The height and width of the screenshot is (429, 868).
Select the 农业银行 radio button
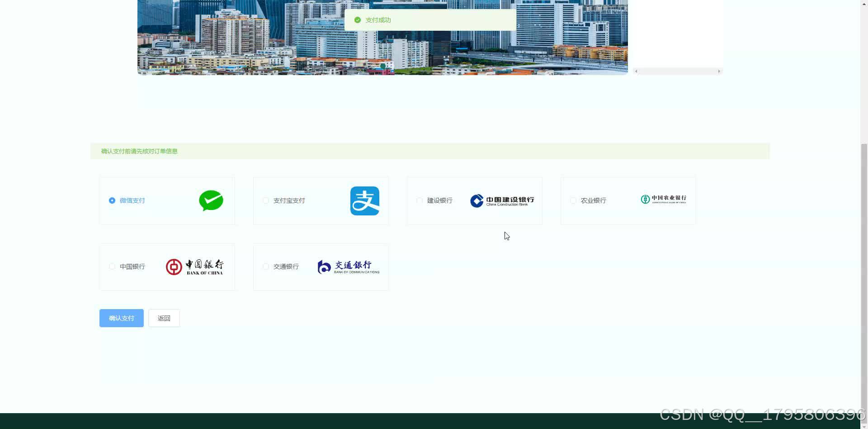[573, 200]
